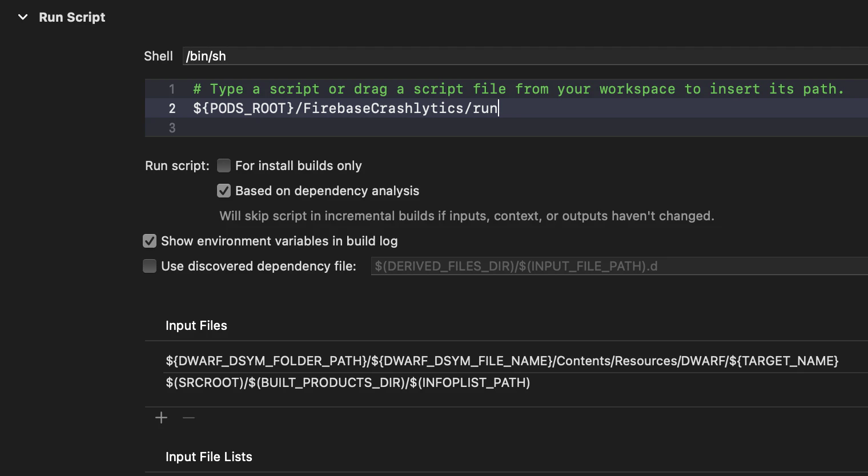Click the Run Script section title

click(x=72, y=17)
